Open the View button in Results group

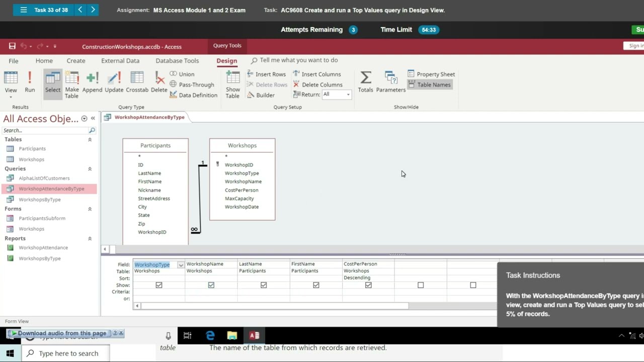11,84
